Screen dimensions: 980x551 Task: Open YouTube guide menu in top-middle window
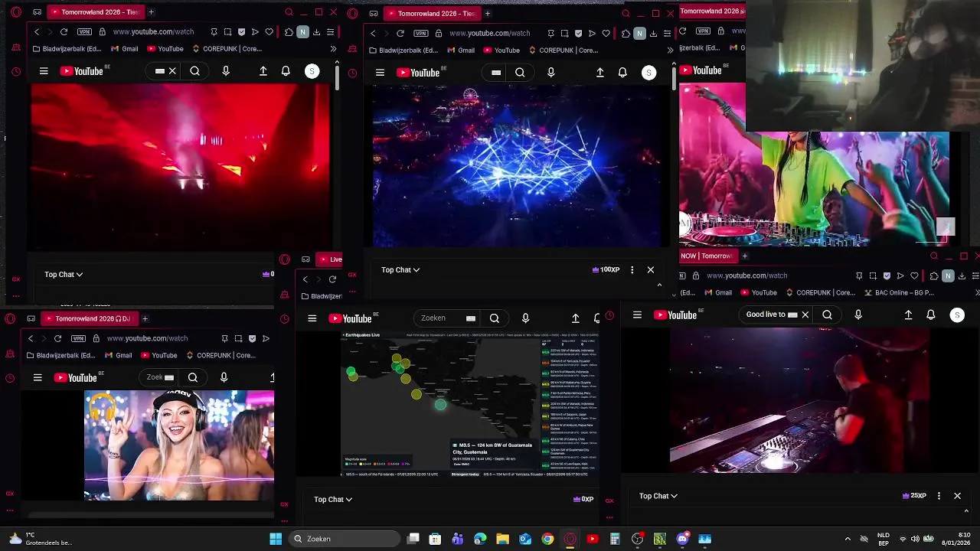380,73
